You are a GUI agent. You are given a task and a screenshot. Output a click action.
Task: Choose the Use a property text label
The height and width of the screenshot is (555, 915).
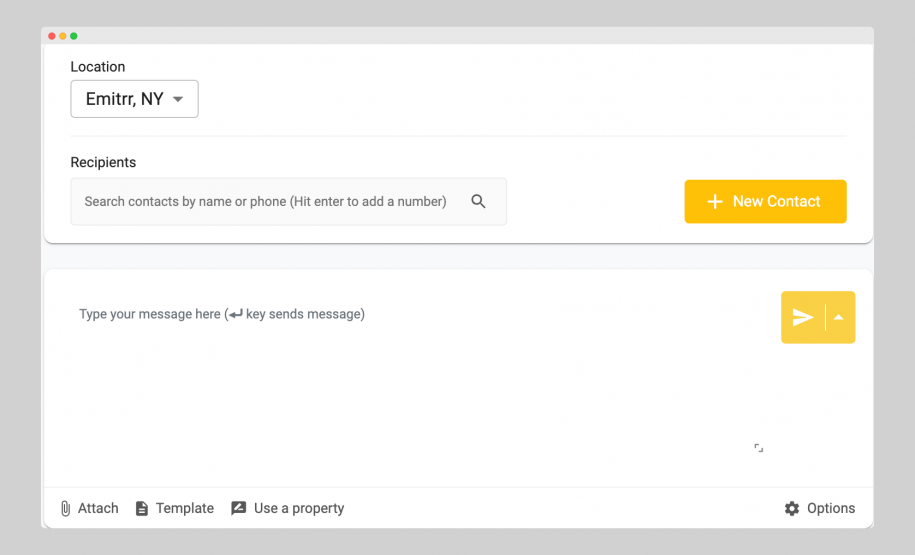pyautogui.click(x=299, y=508)
